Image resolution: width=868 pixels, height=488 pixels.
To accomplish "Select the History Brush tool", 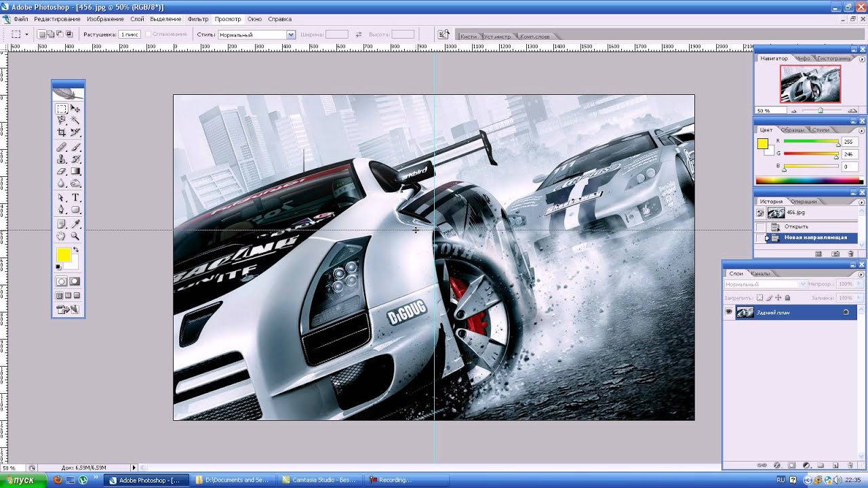I will coord(75,159).
